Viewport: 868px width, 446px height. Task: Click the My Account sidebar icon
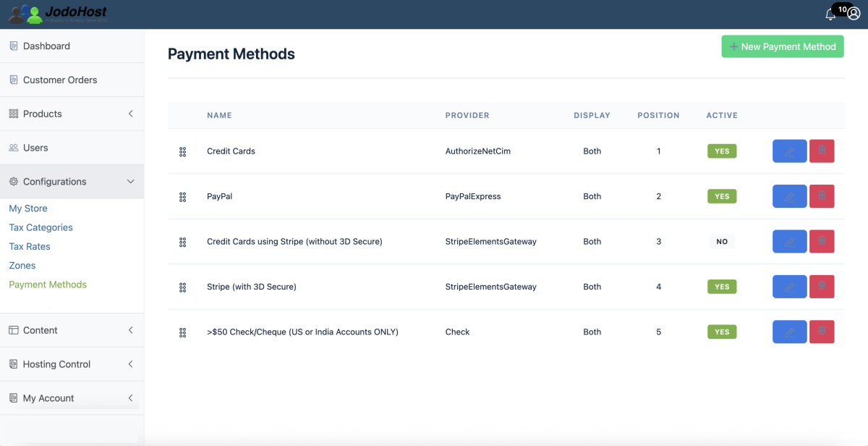(13, 398)
